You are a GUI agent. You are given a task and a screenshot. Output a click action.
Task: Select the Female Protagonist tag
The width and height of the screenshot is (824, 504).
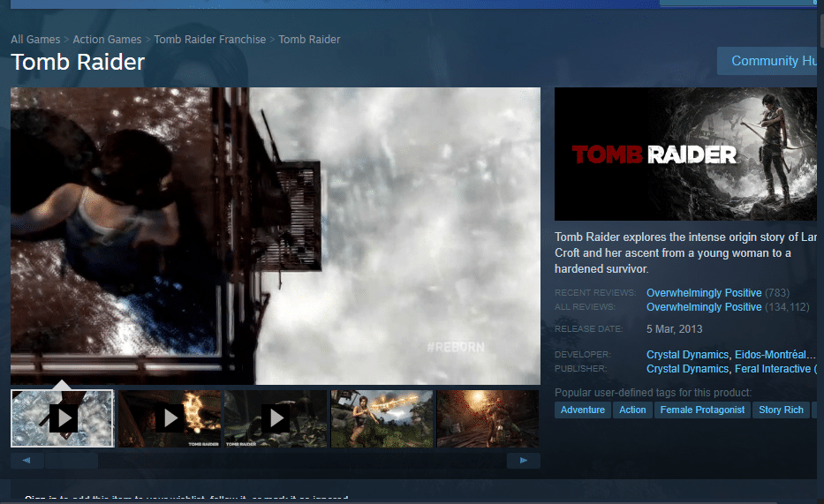[702, 410]
